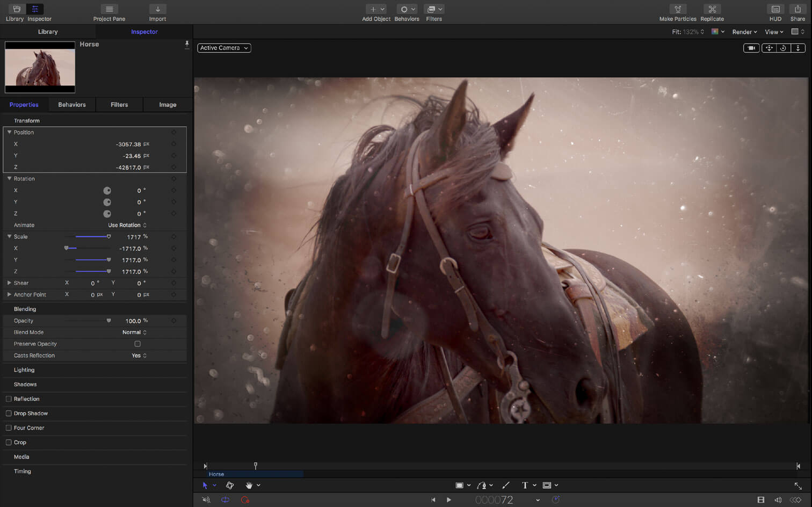
Task: Switch to the Behaviors tab in Inspector
Action: click(72, 105)
